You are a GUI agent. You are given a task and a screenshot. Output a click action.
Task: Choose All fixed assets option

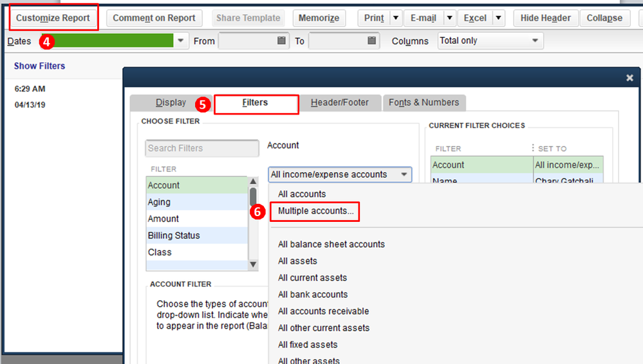[308, 345]
